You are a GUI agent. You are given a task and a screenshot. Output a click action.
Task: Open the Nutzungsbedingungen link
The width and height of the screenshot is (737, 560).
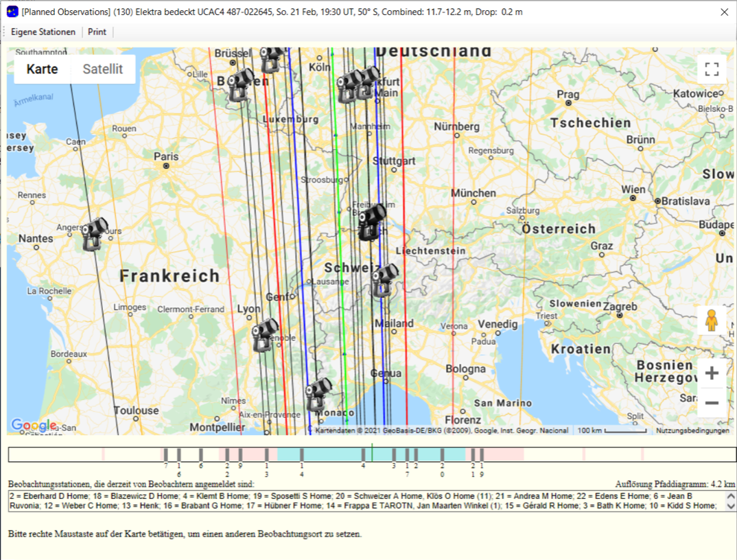click(x=692, y=431)
